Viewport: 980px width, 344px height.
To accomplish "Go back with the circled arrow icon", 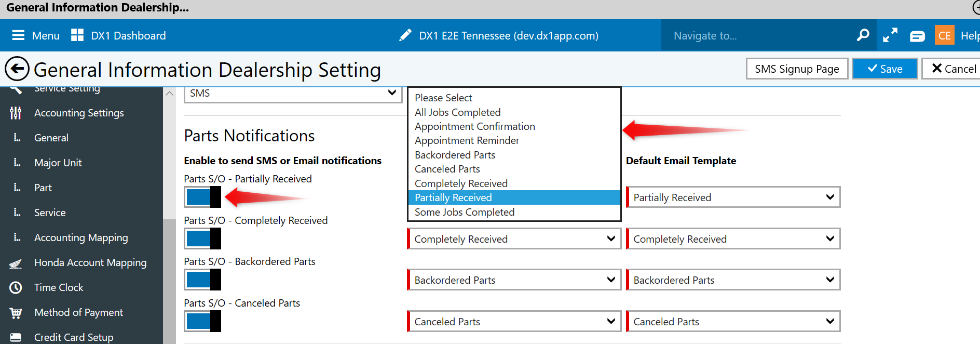I will [17, 69].
